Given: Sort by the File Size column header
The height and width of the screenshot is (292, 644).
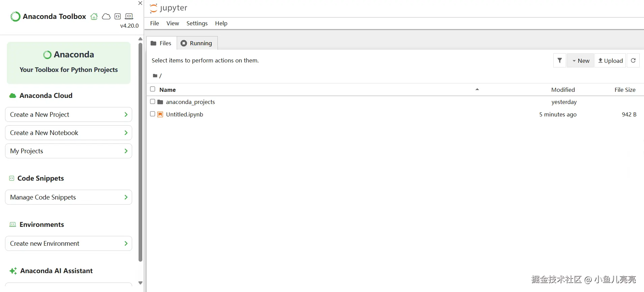Looking at the screenshot, I should coord(625,90).
